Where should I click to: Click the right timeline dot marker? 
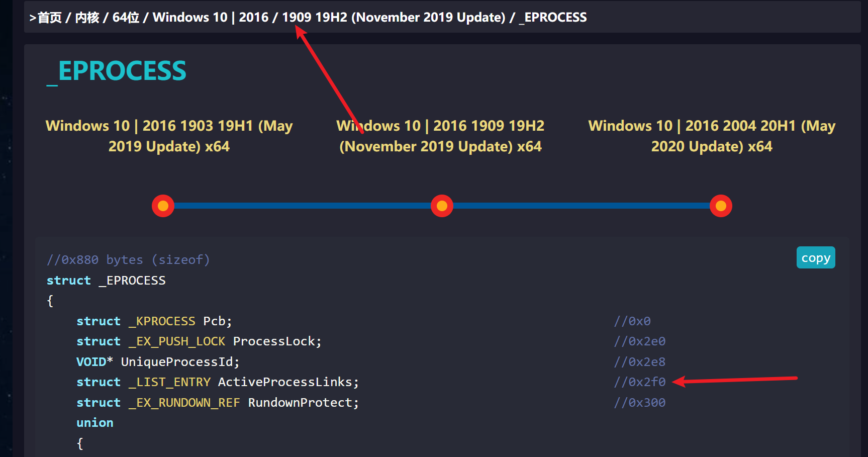click(x=721, y=206)
